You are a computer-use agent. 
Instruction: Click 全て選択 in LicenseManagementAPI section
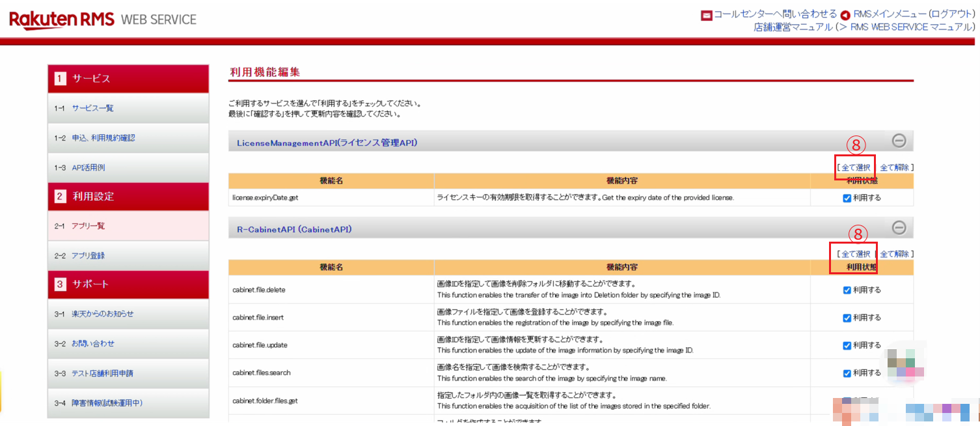[x=856, y=167]
